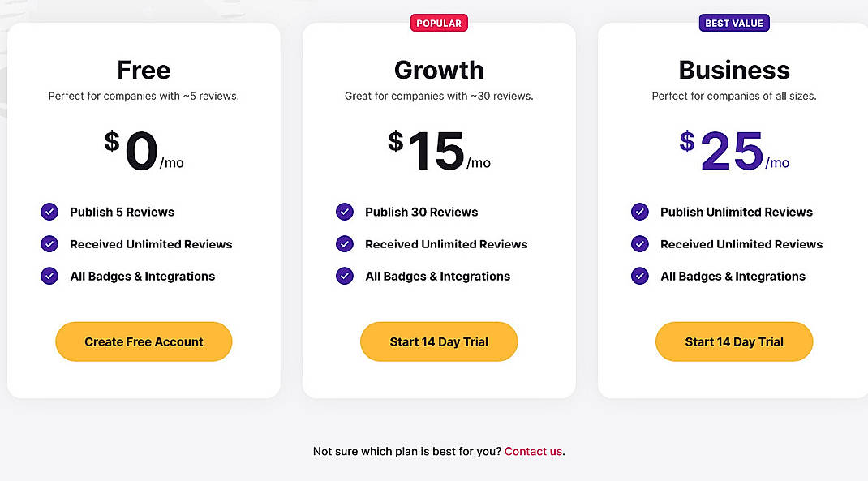Image resolution: width=868 pixels, height=481 pixels.
Task: Click the checkmark beside Publish 5 Reviews
Action: pyautogui.click(x=49, y=212)
